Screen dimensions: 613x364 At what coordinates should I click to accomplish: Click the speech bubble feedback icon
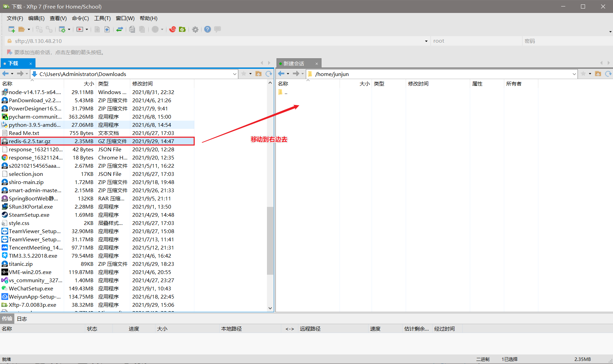pyautogui.click(x=218, y=29)
